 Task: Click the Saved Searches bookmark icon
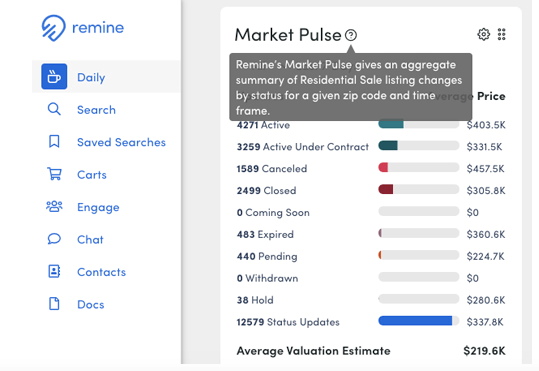click(x=54, y=142)
